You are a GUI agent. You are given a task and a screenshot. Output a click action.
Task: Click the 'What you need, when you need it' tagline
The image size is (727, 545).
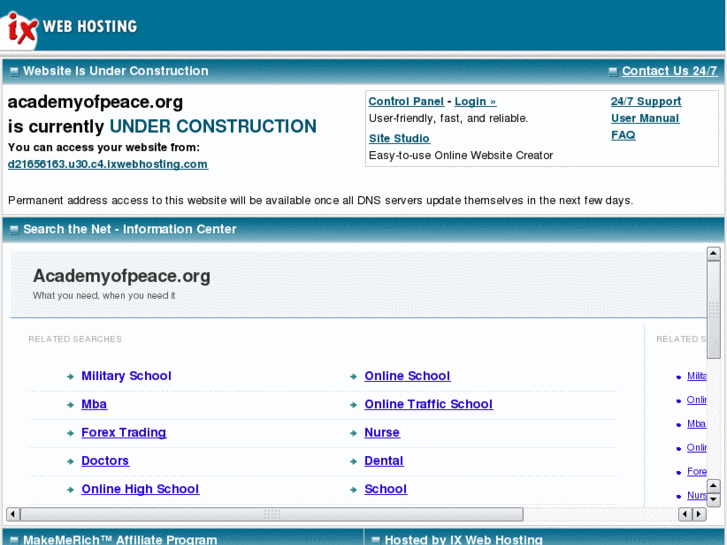(x=104, y=295)
